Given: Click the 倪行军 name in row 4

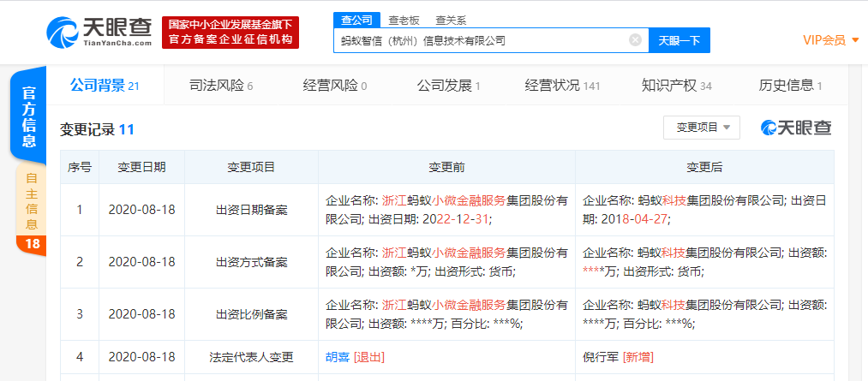Looking at the screenshot, I should coord(601,357).
